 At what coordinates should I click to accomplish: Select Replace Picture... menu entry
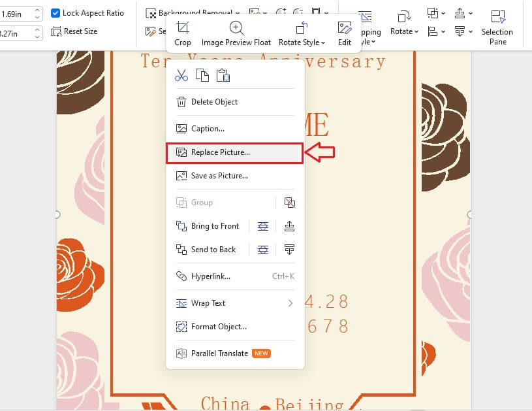coord(235,152)
